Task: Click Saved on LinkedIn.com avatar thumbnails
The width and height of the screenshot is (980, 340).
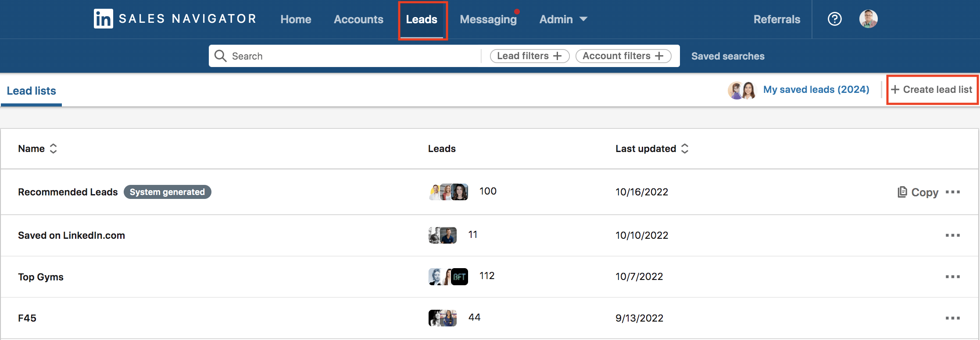Action: [443, 235]
